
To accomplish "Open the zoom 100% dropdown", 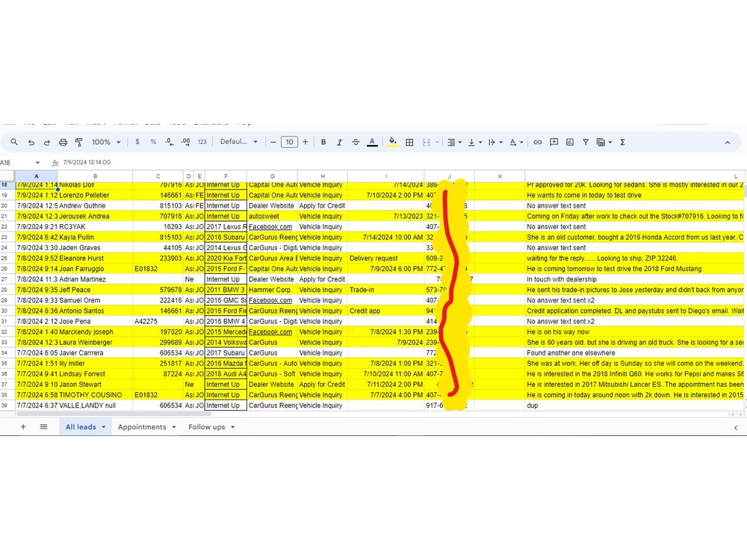I will (106, 142).
